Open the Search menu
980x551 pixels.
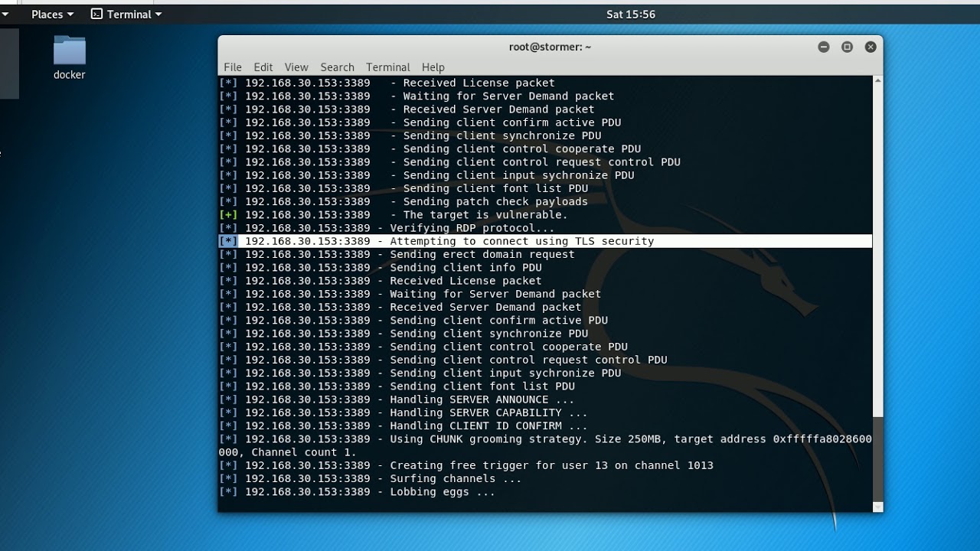tap(338, 67)
